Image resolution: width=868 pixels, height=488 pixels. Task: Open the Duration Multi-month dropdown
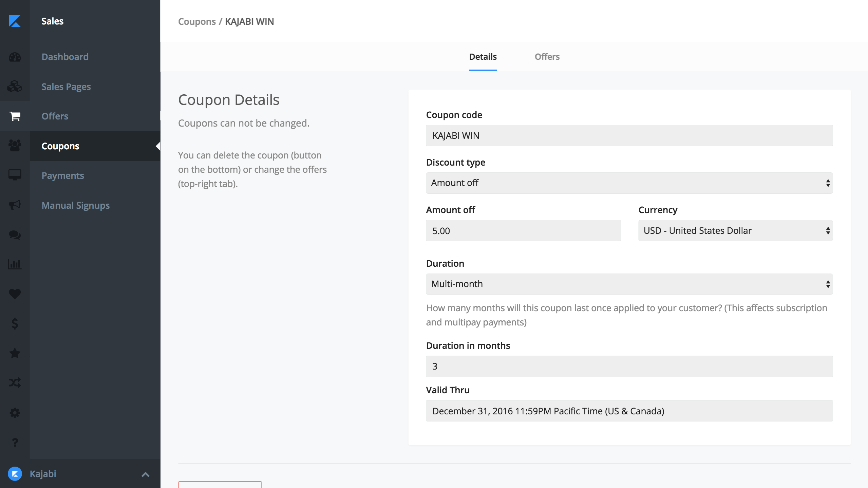(629, 284)
